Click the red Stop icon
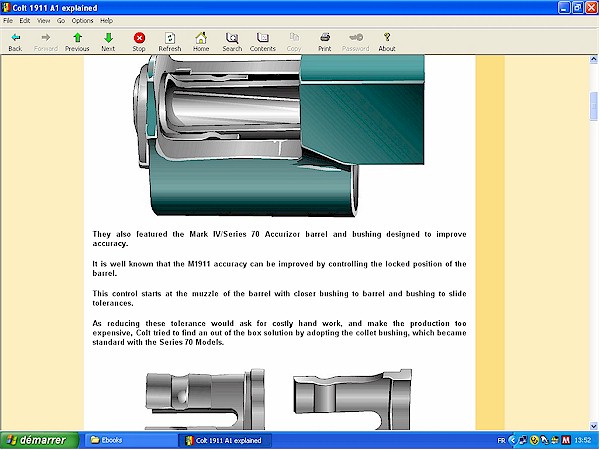The width and height of the screenshot is (600, 450). coord(139,38)
